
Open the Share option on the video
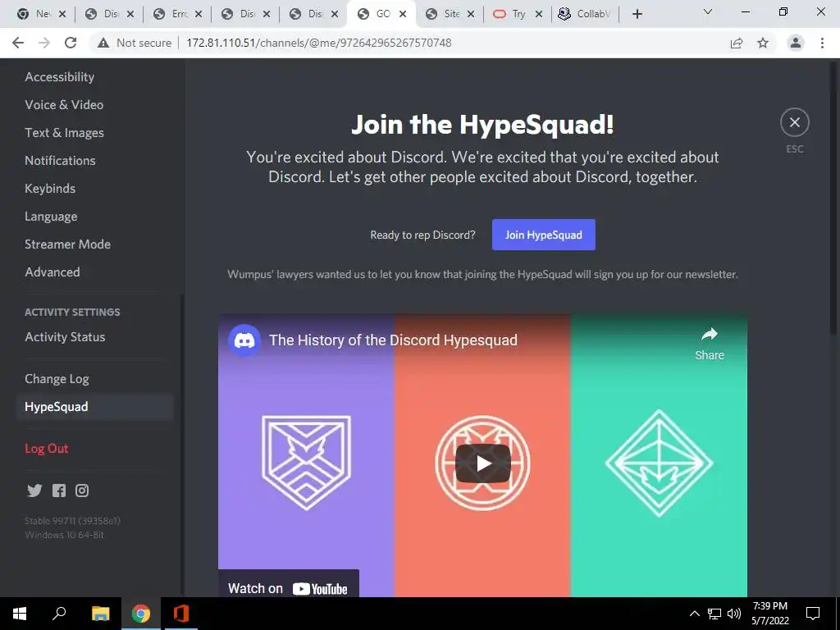click(x=710, y=344)
